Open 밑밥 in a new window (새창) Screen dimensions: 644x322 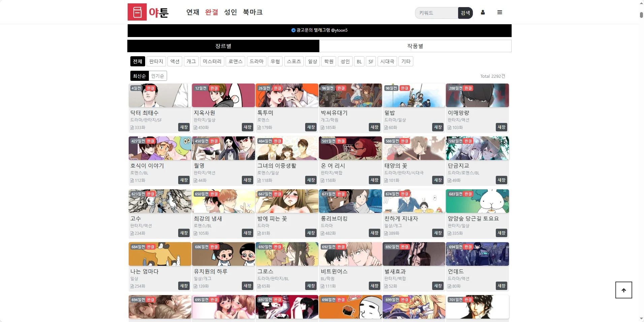pos(438,127)
